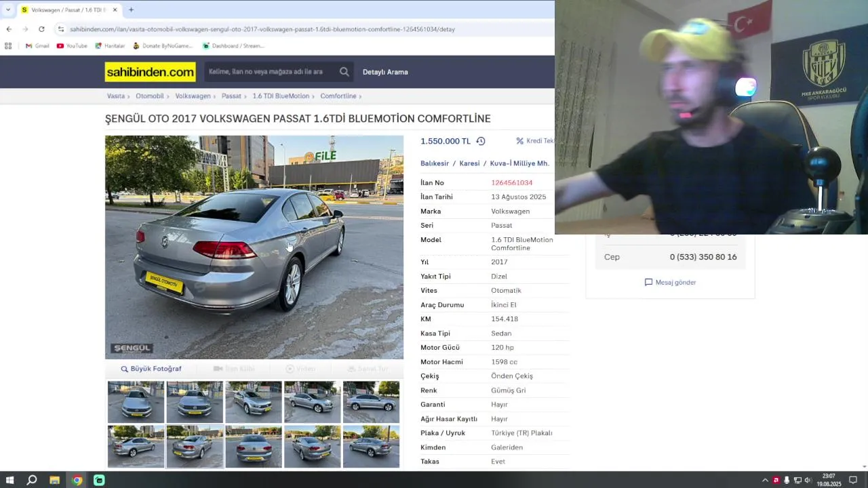Open the green streaming app on taskbar
868x488 pixels.
coord(99,480)
